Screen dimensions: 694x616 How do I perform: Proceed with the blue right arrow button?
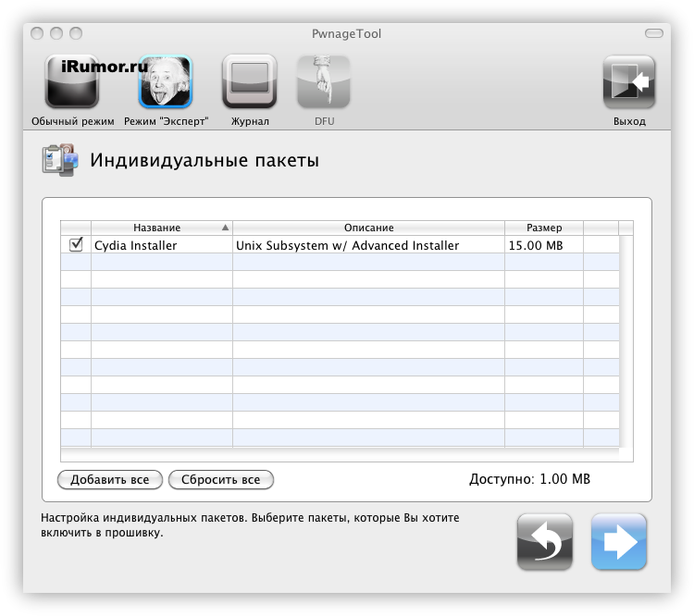(619, 541)
